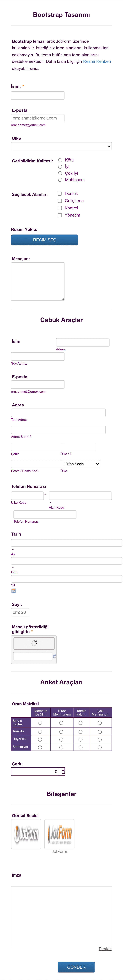123x980 pixels.
Task: Increase the Çark spinner value
Action: 63,769
